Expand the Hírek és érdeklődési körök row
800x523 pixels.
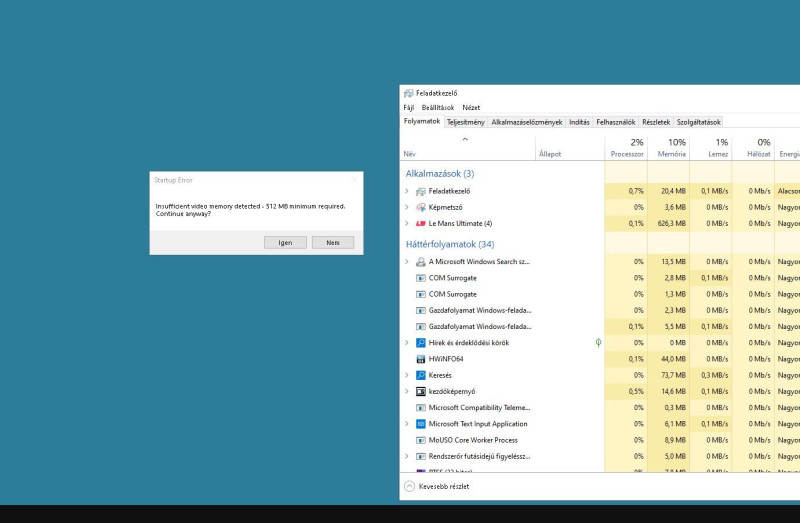pyautogui.click(x=407, y=343)
